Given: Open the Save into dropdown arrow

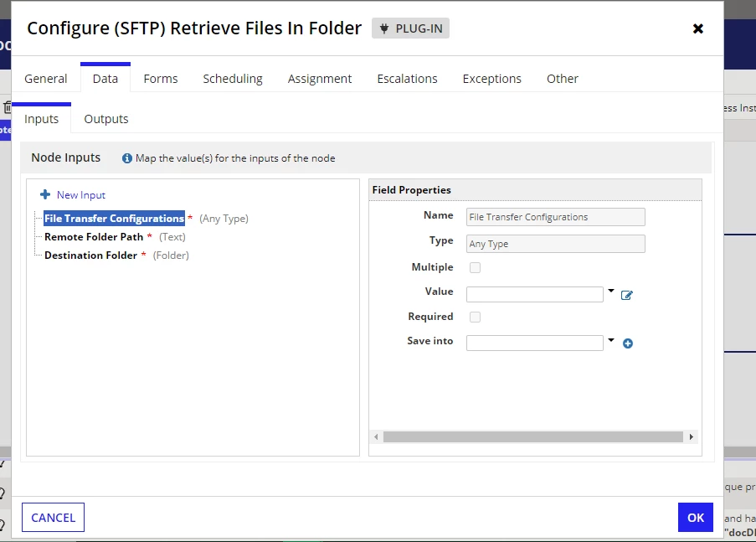Looking at the screenshot, I should point(611,340).
